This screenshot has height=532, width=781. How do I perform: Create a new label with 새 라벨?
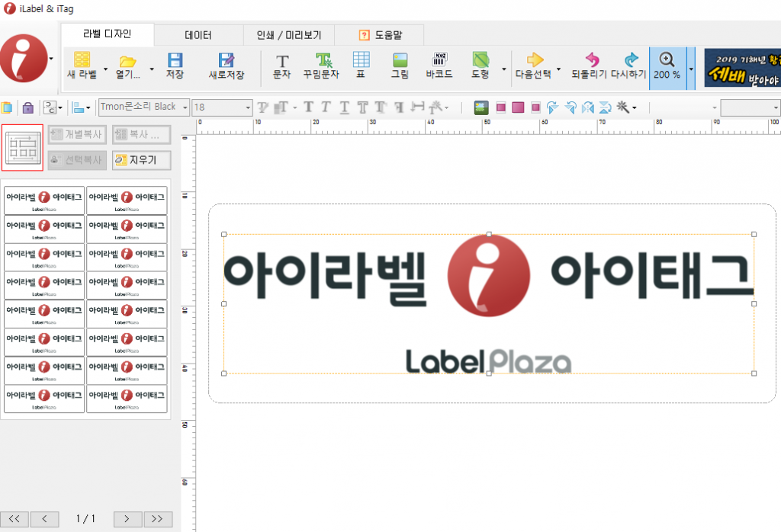(82, 66)
